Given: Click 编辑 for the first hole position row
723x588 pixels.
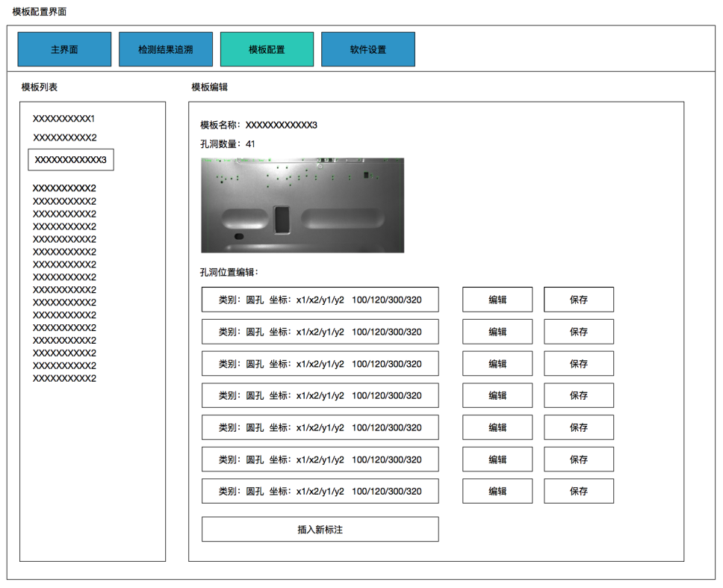Looking at the screenshot, I should point(497,300).
